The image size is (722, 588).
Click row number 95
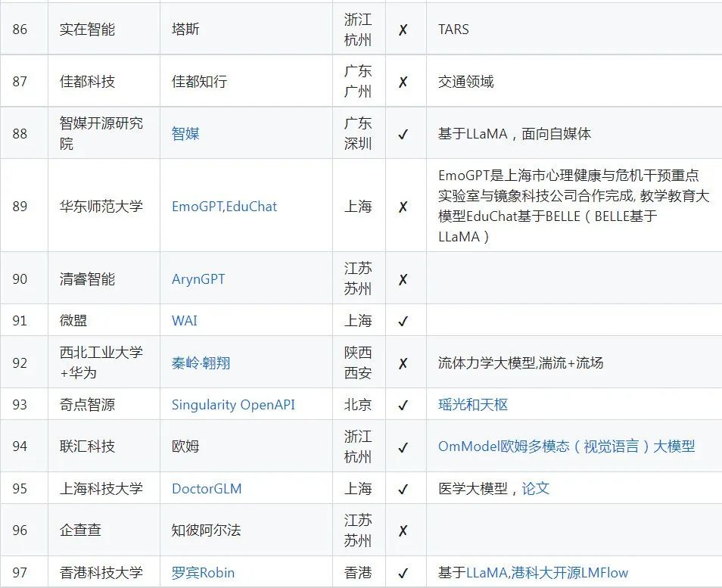point(20,489)
